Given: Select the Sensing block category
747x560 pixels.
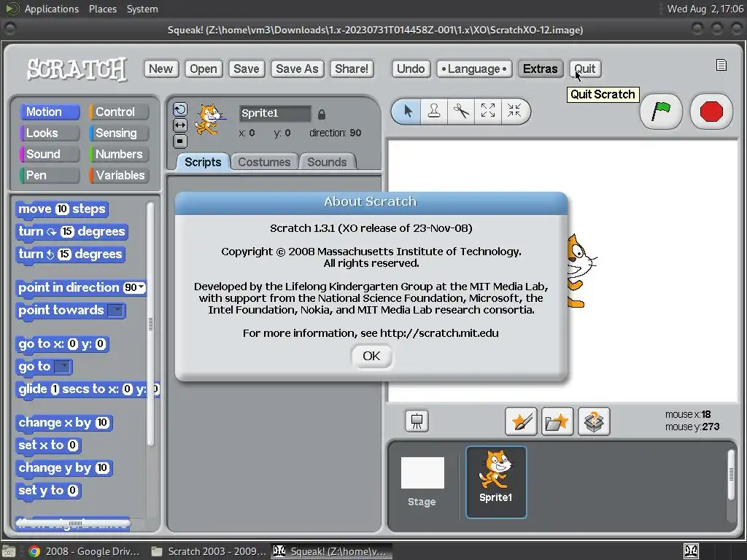Looking at the screenshot, I should 119,133.
